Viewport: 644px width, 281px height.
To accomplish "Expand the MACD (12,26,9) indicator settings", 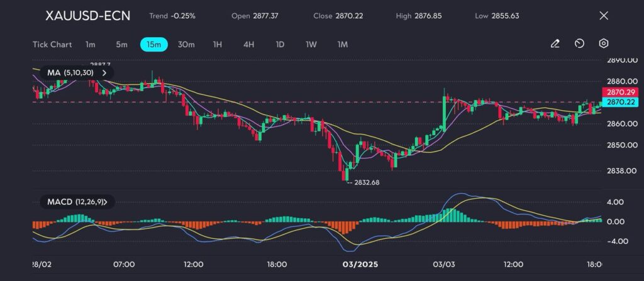I will 106,202.
